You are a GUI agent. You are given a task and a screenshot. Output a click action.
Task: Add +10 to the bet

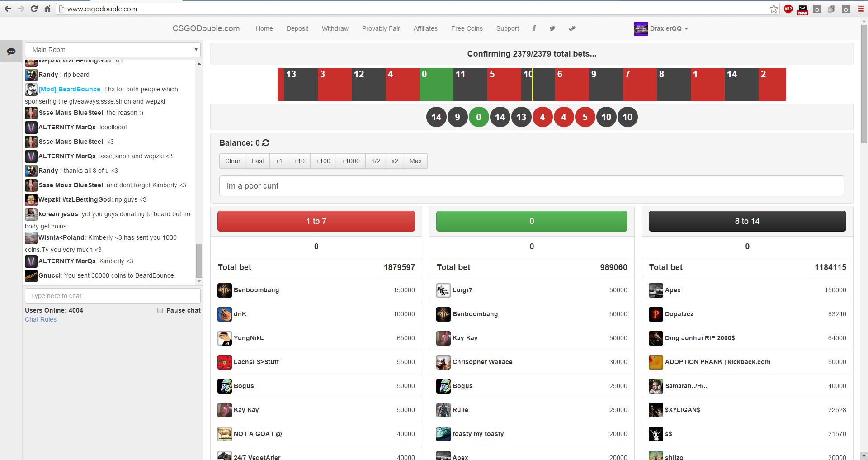299,161
